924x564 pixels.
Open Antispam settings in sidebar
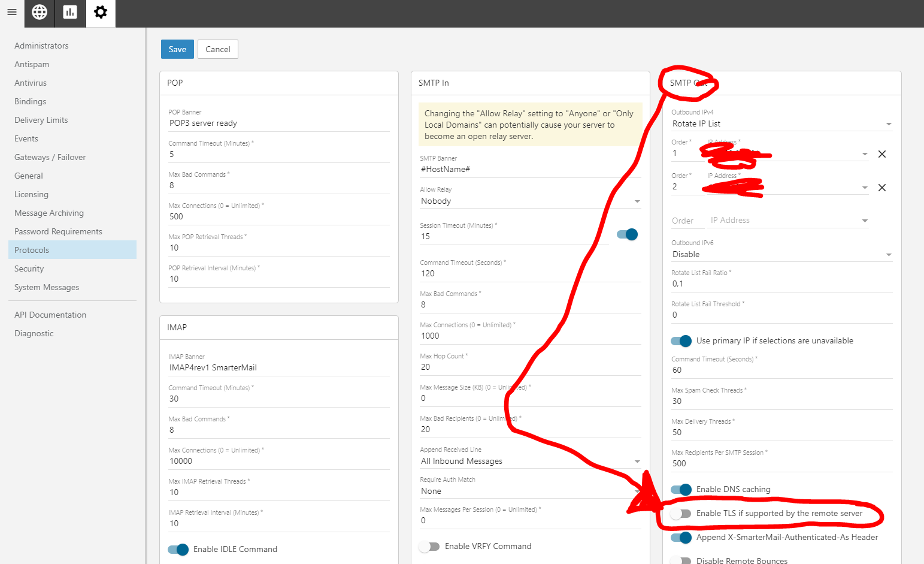pos(32,64)
